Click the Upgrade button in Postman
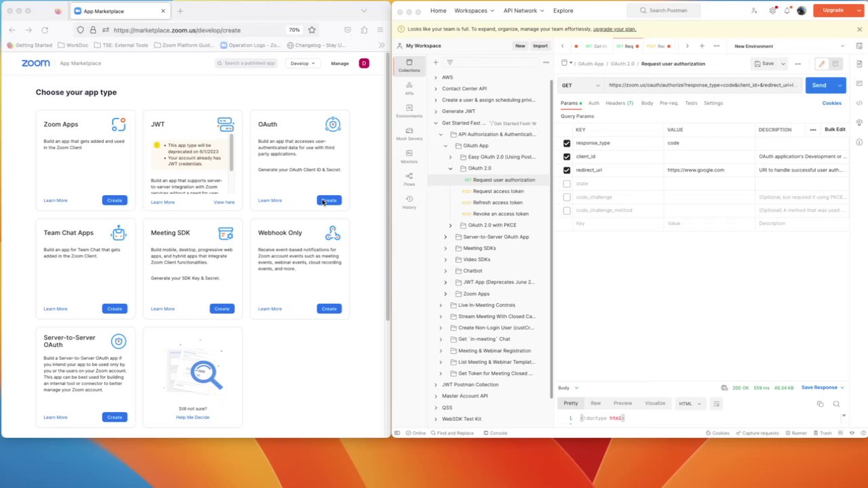This screenshot has width=868, height=488. [x=833, y=10]
